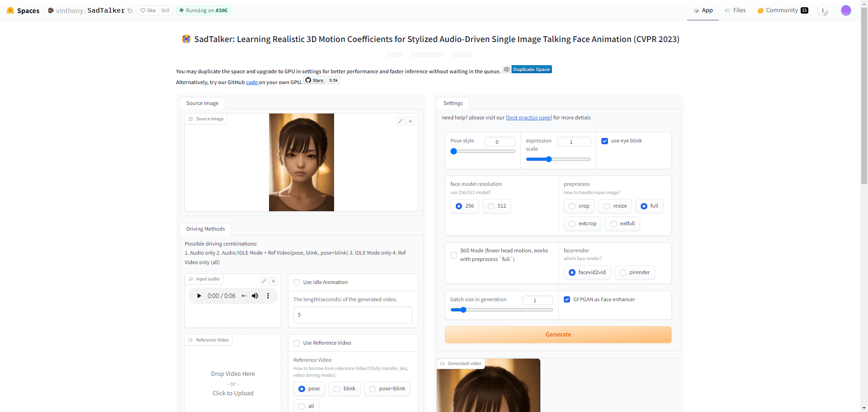This screenshot has height=412, width=868.
Task: Open the Arxiv link
Action: 395,54
